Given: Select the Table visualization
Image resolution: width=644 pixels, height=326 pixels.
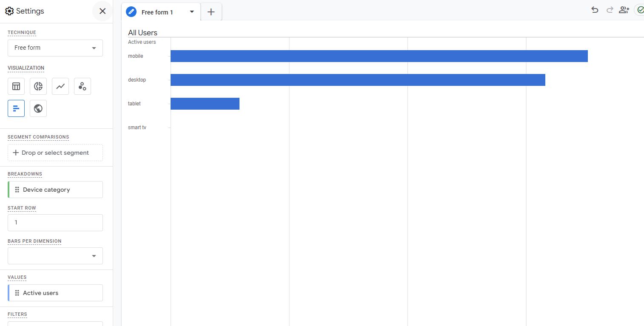Looking at the screenshot, I should [x=16, y=86].
